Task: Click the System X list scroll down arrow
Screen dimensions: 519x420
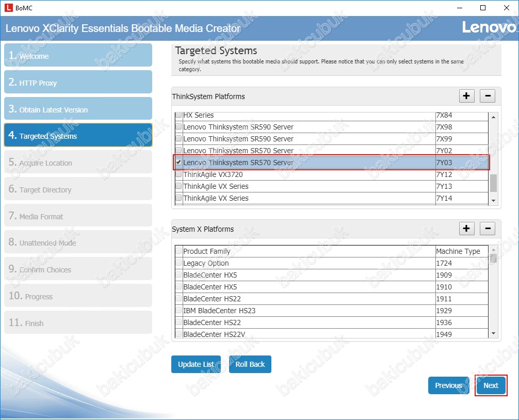Action: (x=493, y=333)
